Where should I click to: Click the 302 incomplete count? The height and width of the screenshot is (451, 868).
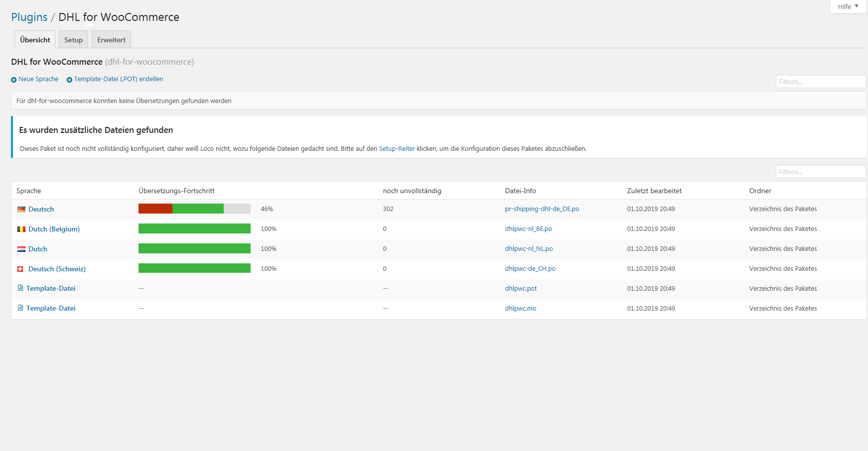click(x=388, y=209)
